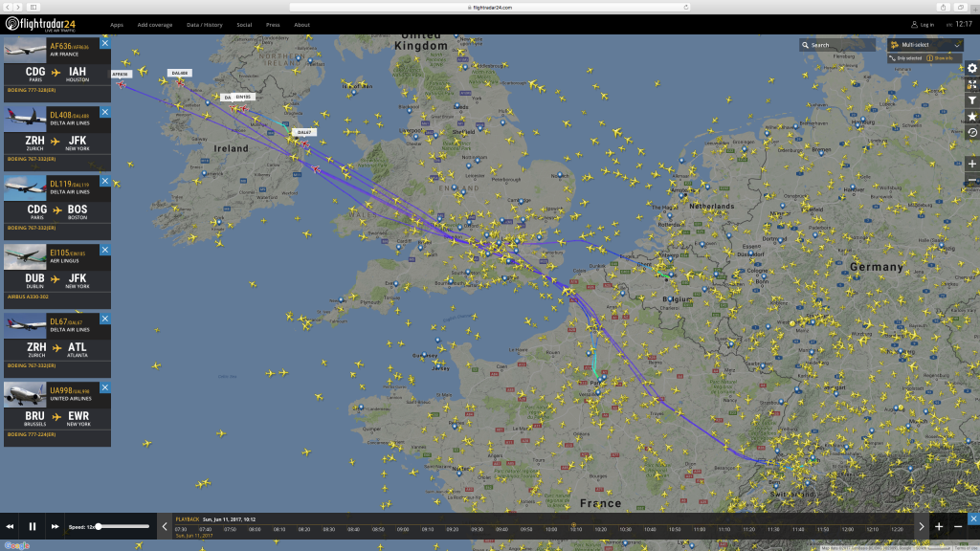This screenshot has width=980, height=551.
Task: Open the Press menu
Action: [x=273, y=25]
